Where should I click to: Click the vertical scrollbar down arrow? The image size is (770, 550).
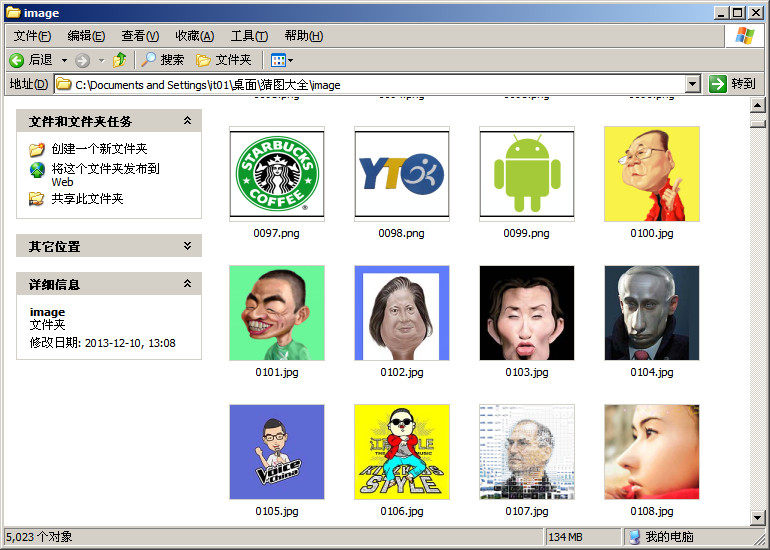click(757, 517)
